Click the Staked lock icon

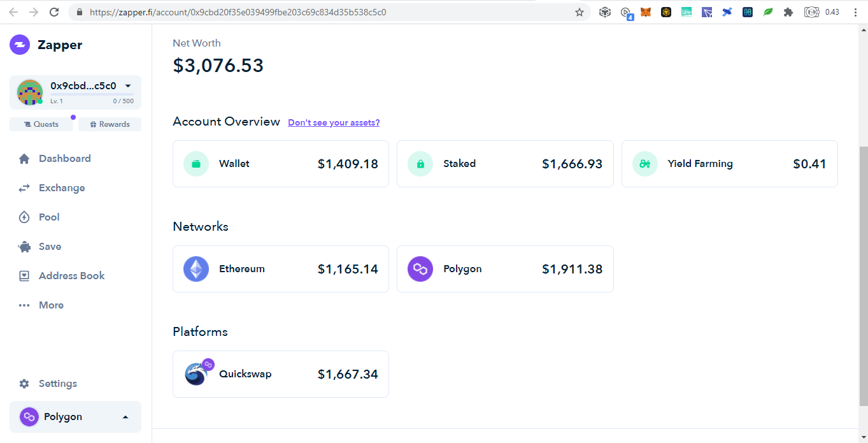point(420,164)
